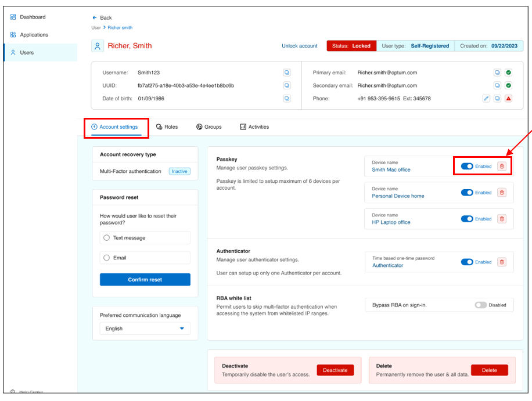Copy the Secondary email address

pos(497,85)
